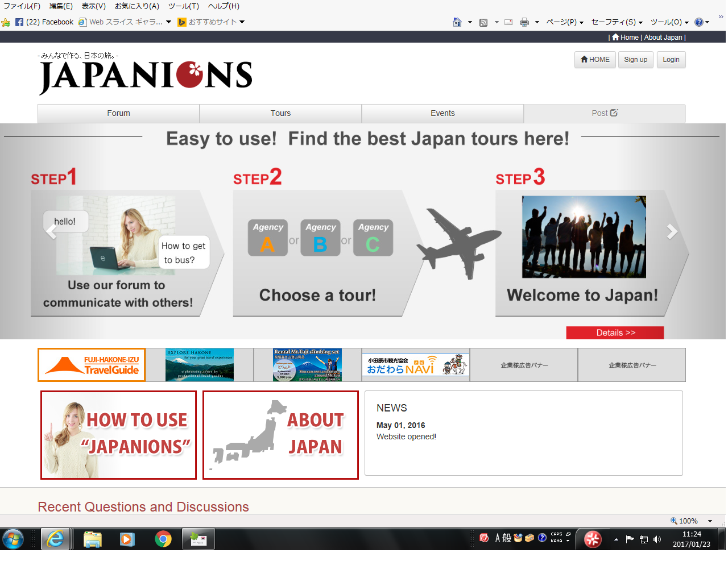This screenshot has width=728, height=582.
Task: Show hidden system tray icons
Action: 616,539
